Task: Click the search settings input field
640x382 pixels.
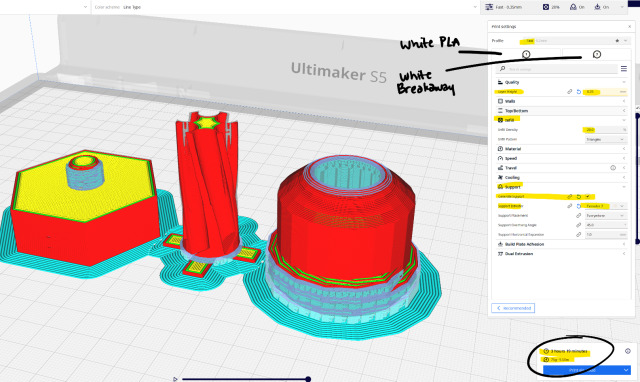Action: click(557, 69)
